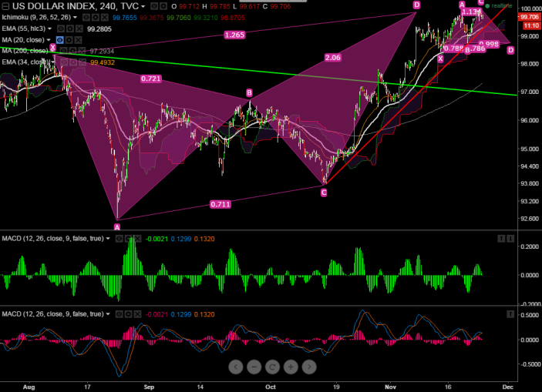The height and width of the screenshot is (392, 542).
Task: Click pattern point A label at the lowest low
Action: click(117, 227)
